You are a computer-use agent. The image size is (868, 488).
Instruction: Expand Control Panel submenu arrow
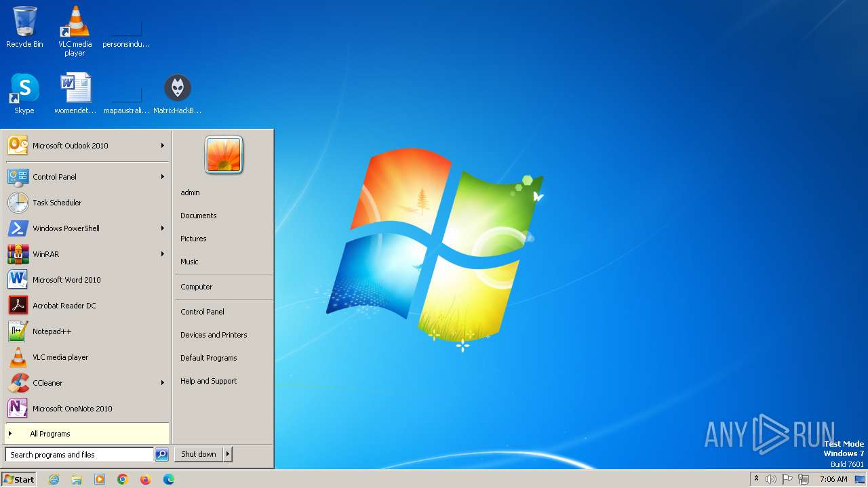pyautogui.click(x=163, y=177)
